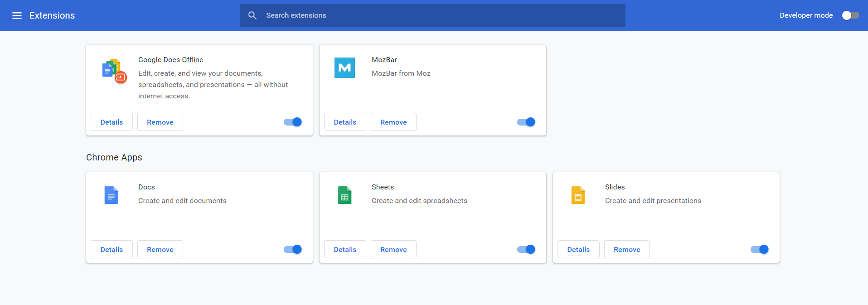The width and height of the screenshot is (868, 305).
Task: Click the MozBar logo icon
Action: coord(344,68)
